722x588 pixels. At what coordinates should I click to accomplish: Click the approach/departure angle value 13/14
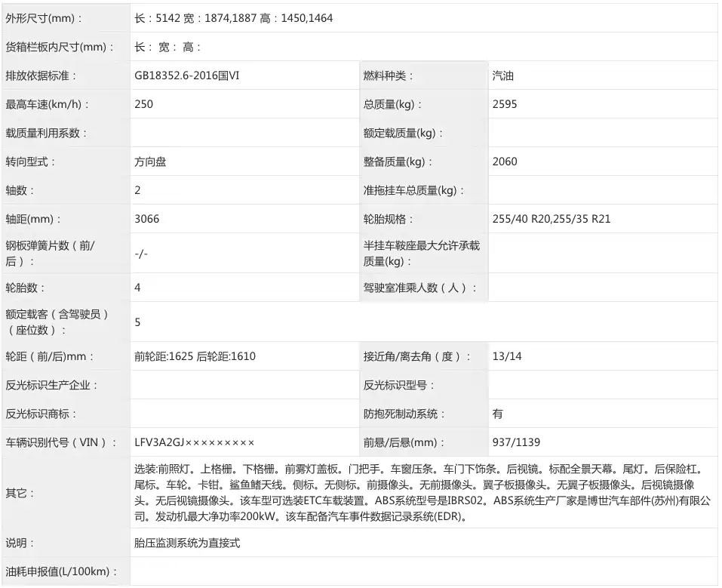click(x=506, y=356)
